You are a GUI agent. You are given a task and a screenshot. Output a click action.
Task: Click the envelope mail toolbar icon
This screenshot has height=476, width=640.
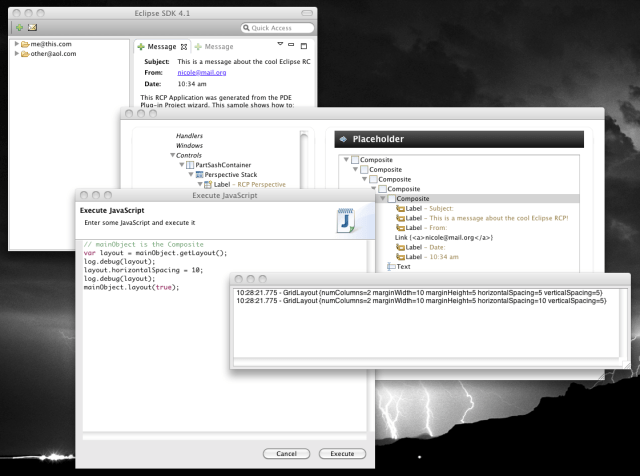pos(32,27)
